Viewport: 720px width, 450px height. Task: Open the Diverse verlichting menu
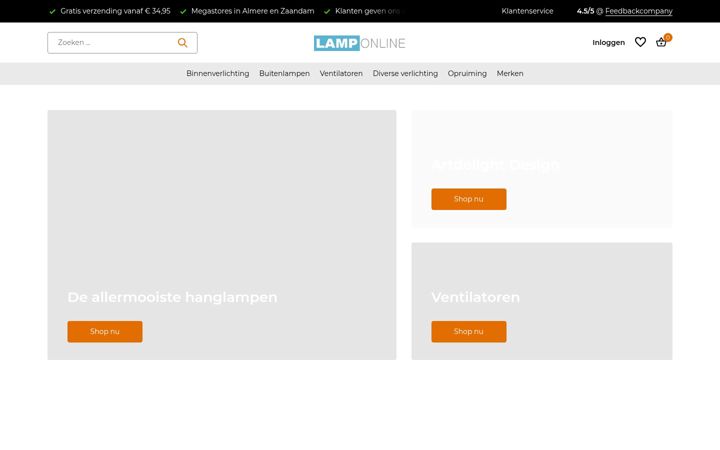pos(405,73)
